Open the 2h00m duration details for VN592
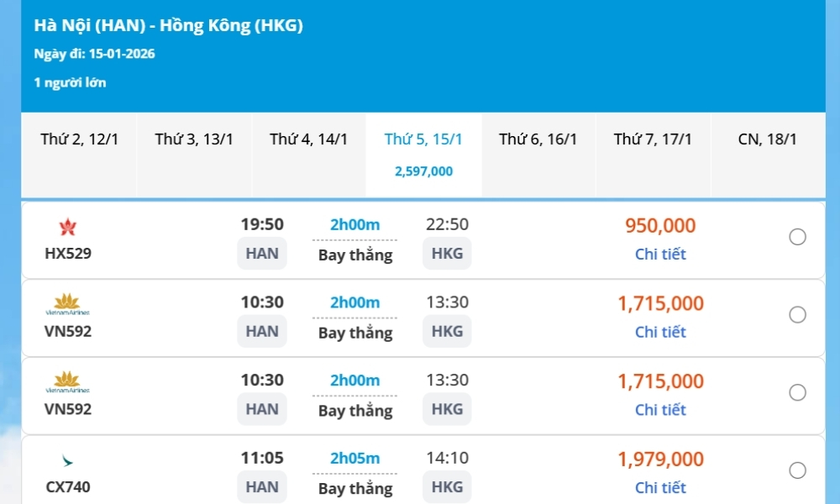The width and height of the screenshot is (840, 504). pos(354,302)
